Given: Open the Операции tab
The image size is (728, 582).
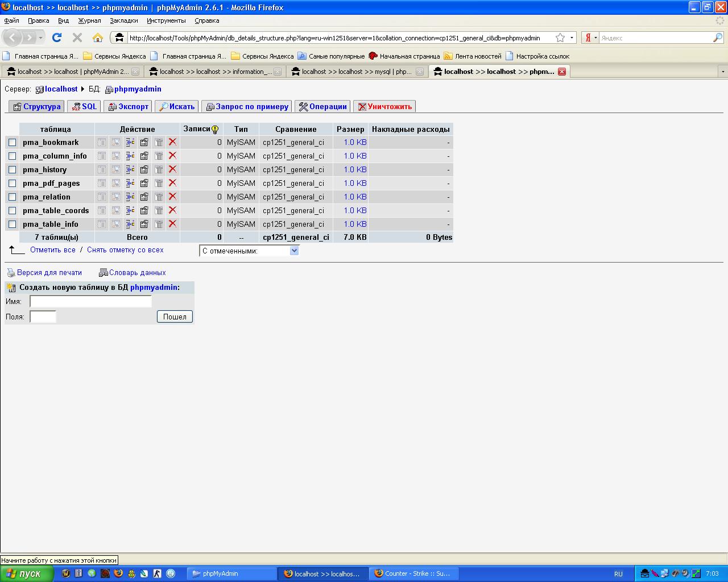Looking at the screenshot, I should pyautogui.click(x=322, y=106).
